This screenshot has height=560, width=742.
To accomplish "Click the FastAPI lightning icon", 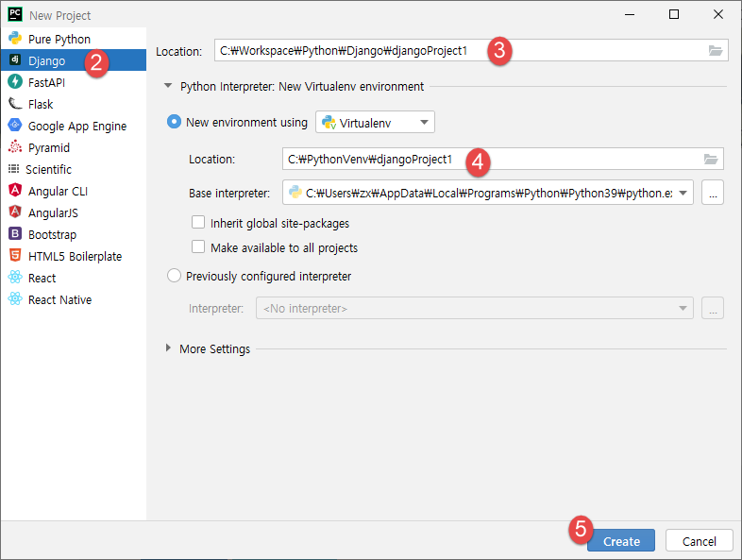I will click(15, 81).
